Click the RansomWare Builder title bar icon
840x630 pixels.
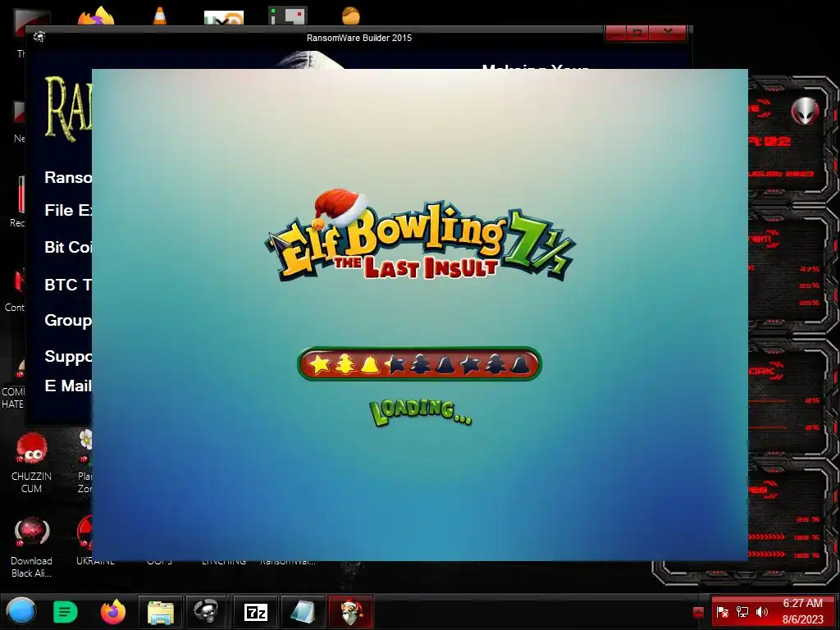[39, 37]
